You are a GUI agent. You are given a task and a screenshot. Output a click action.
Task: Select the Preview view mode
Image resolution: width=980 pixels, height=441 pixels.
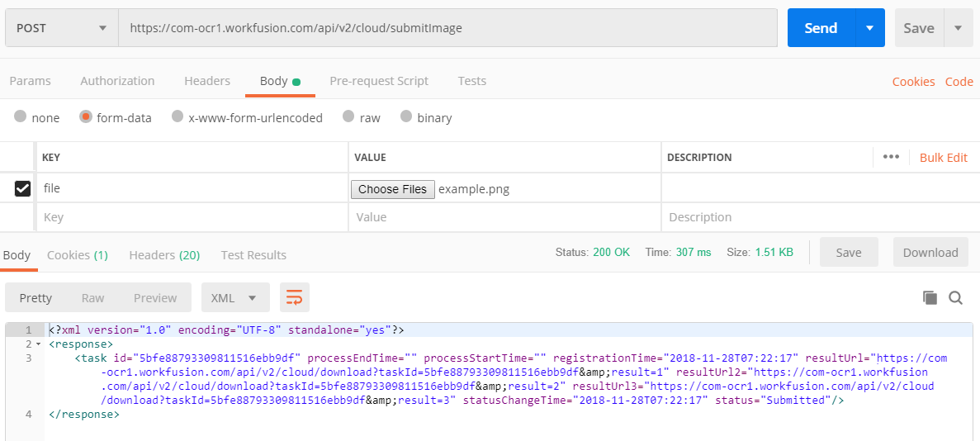click(x=155, y=298)
